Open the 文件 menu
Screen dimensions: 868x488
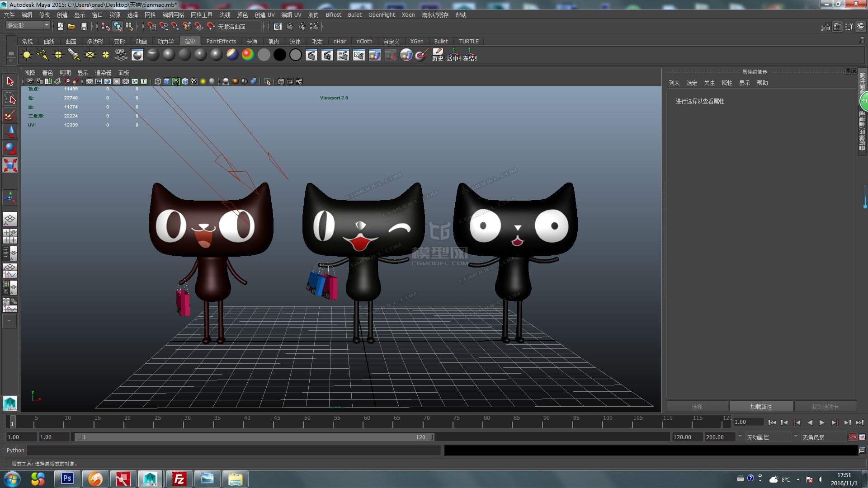[9, 15]
